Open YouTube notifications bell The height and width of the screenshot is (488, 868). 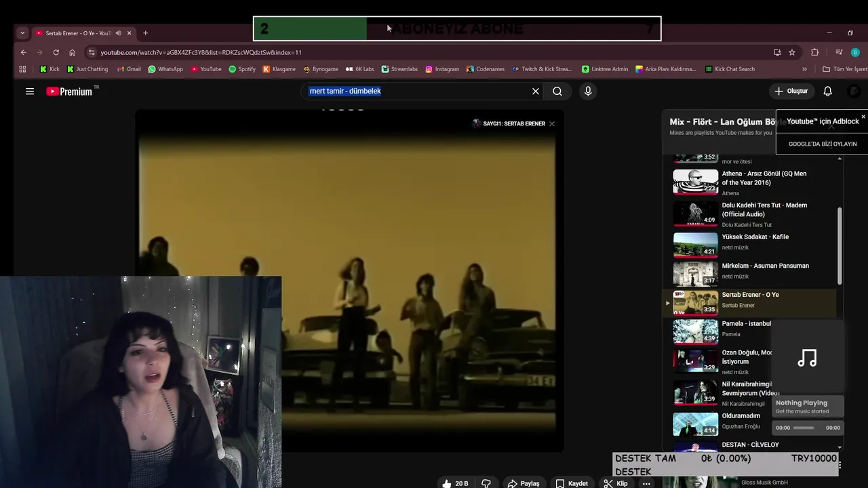[828, 91]
